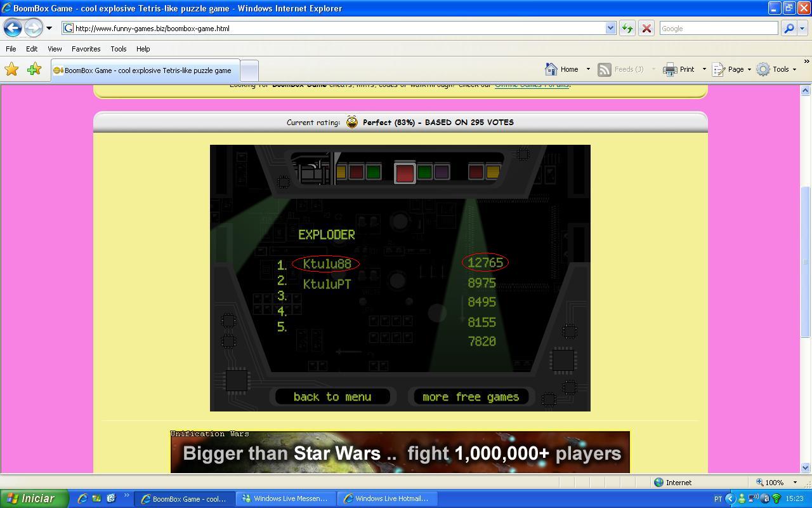Image resolution: width=812 pixels, height=508 pixels.
Task: Expand the Print dropdown arrow
Action: (x=704, y=69)
